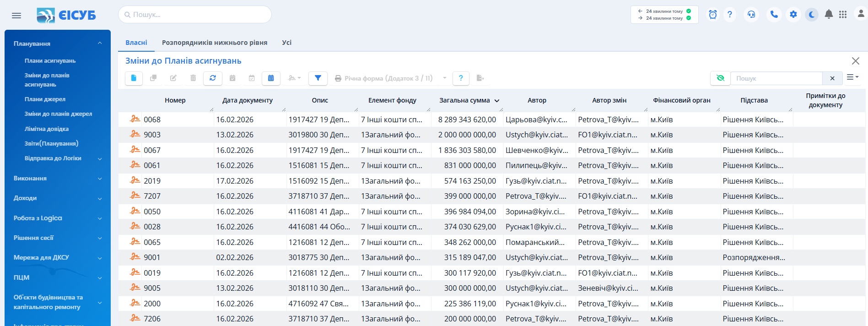Open the alarm clock reminders icon
Screen dimensions: 868x326
pos(713,15)
